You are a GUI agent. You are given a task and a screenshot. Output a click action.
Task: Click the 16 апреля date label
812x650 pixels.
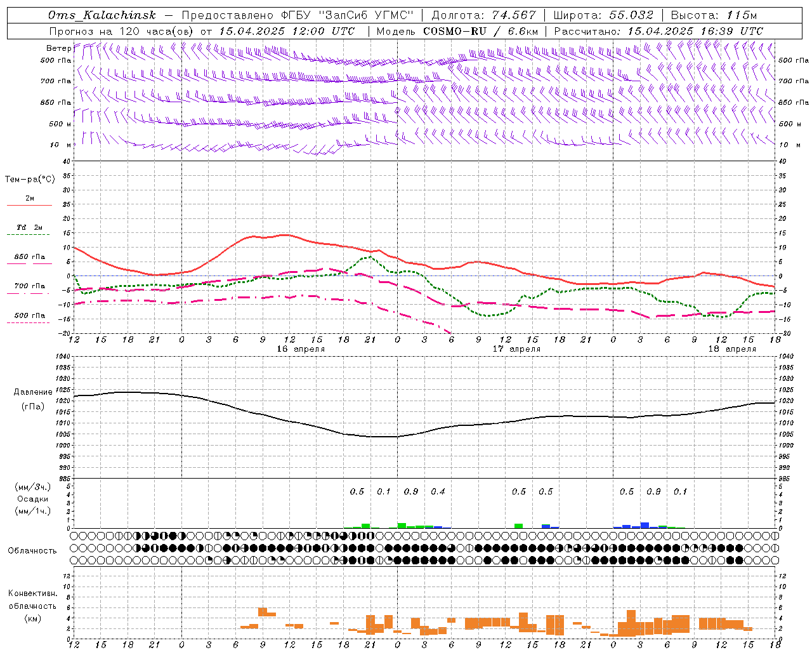[301, 349]
